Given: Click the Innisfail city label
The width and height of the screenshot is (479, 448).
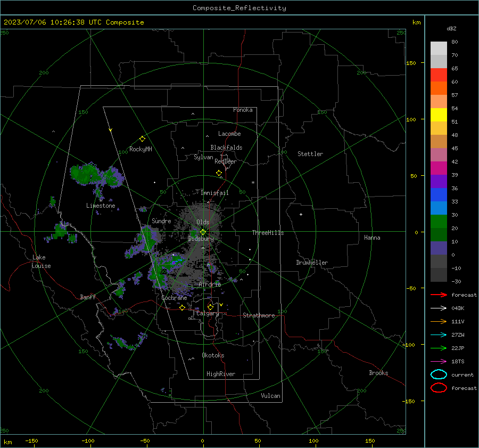Looking at the screenshot, I should (x=214, y=193).
